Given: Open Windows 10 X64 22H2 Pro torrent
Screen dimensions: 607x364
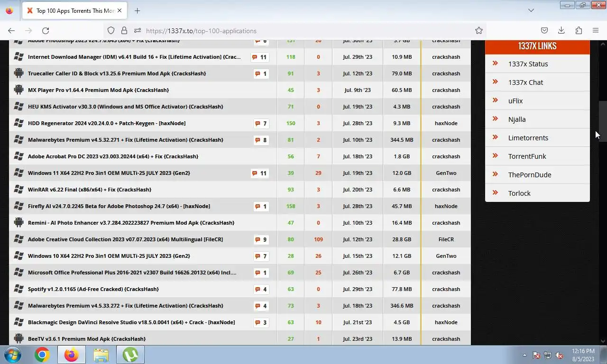Looking at the screenshot, I should (x=109, y=256).
